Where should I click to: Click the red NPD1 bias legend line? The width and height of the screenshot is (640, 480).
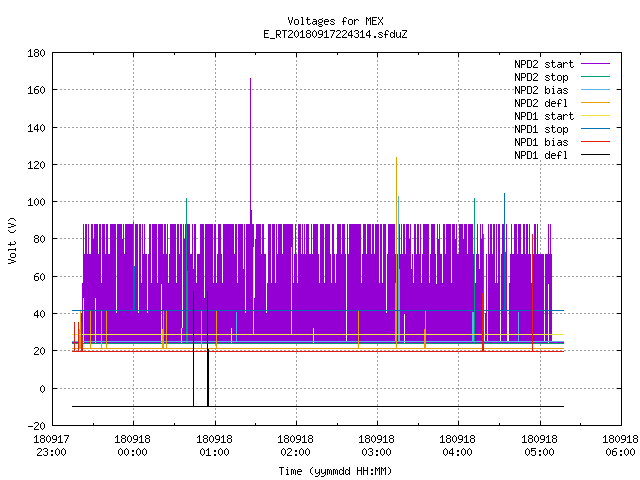(x=595, y=142)
